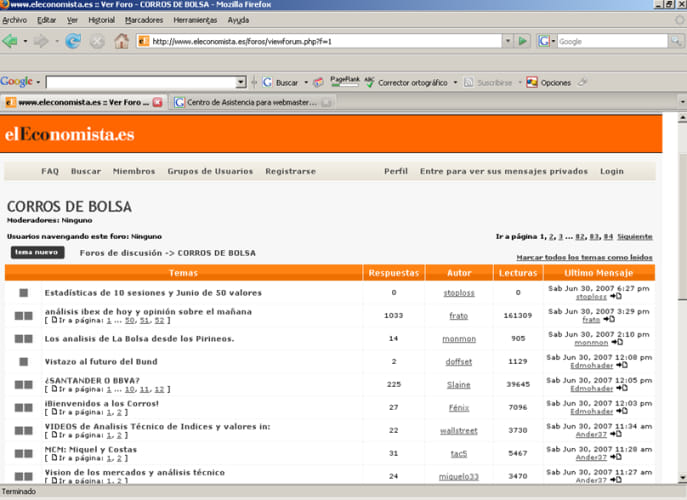Run Corrector ortográfico spell check

coord(406,82)
